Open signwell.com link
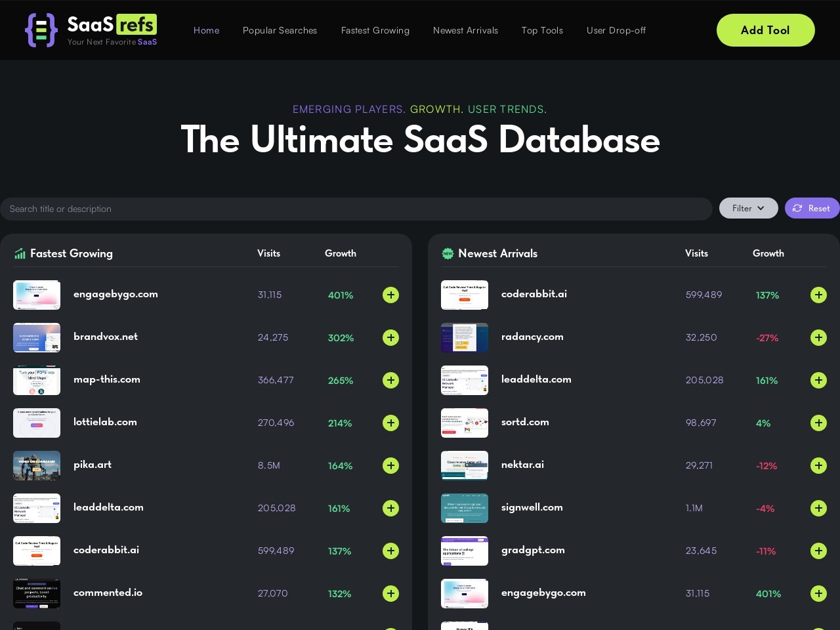The height and width of the screenshot is (630, 840). point(532,507)
